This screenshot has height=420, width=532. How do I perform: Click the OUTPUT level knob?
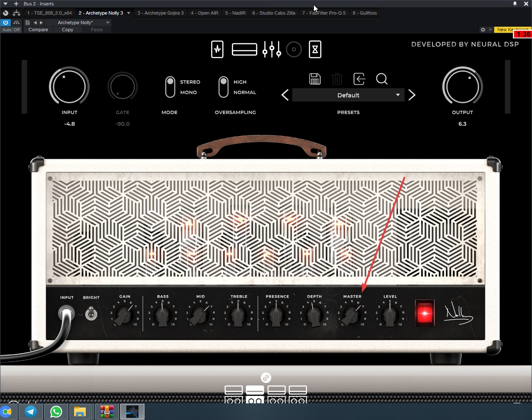tap(462, 87)
